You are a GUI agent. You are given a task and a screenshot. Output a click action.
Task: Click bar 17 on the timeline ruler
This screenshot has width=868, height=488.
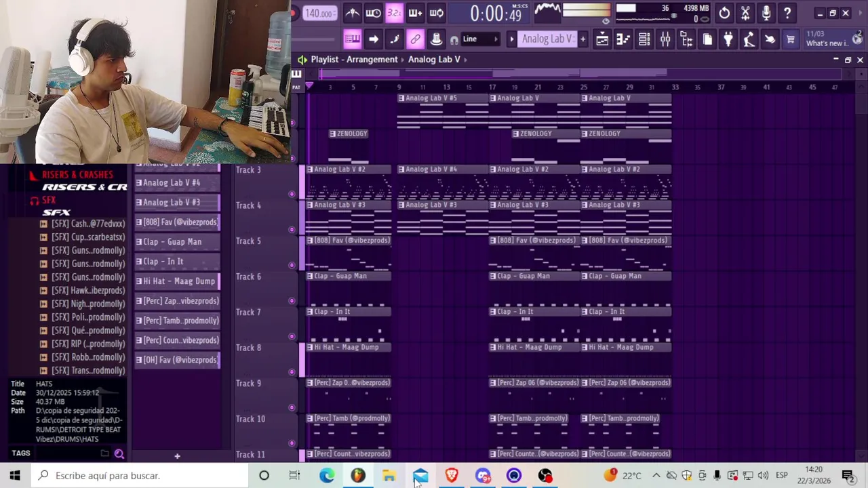492,87
